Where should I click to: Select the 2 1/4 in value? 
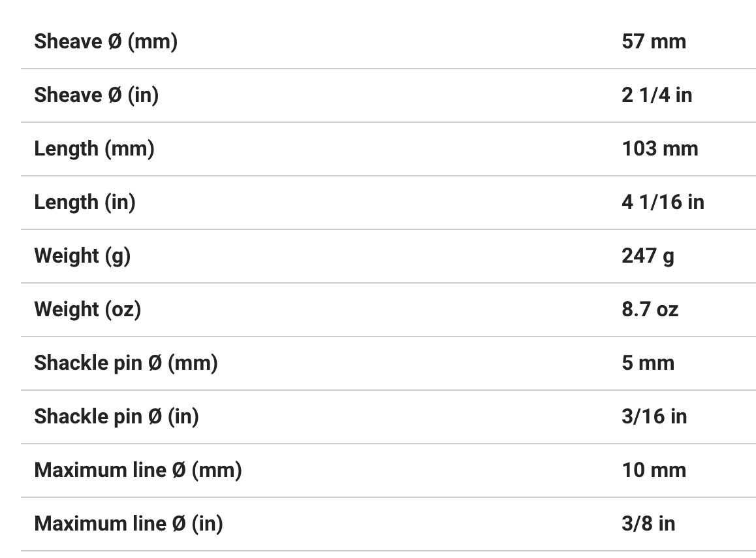click(657, 95)
